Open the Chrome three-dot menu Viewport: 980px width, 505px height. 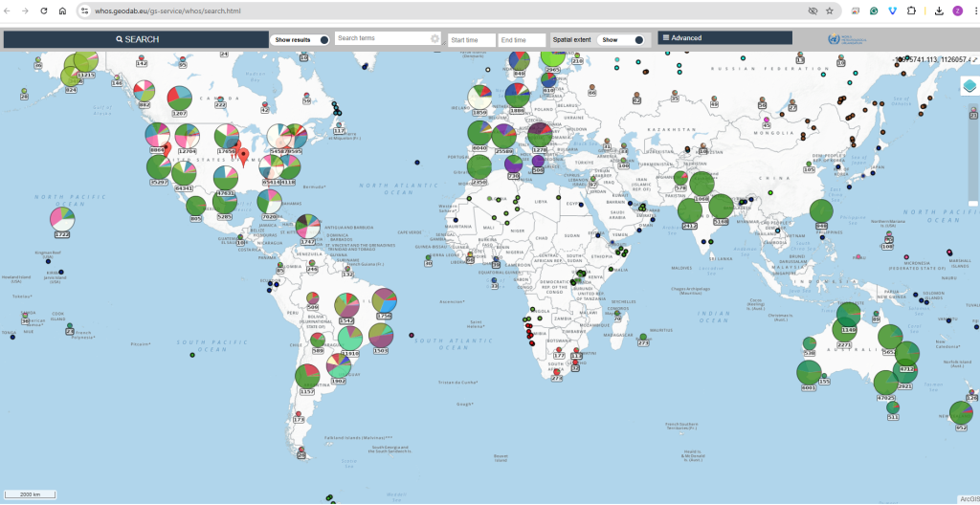[x=969, y=11]
